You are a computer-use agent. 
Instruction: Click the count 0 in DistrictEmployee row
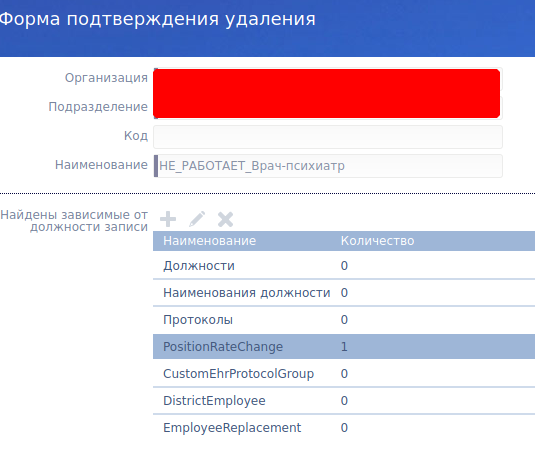pyautogui.click(x=344, y=401)
